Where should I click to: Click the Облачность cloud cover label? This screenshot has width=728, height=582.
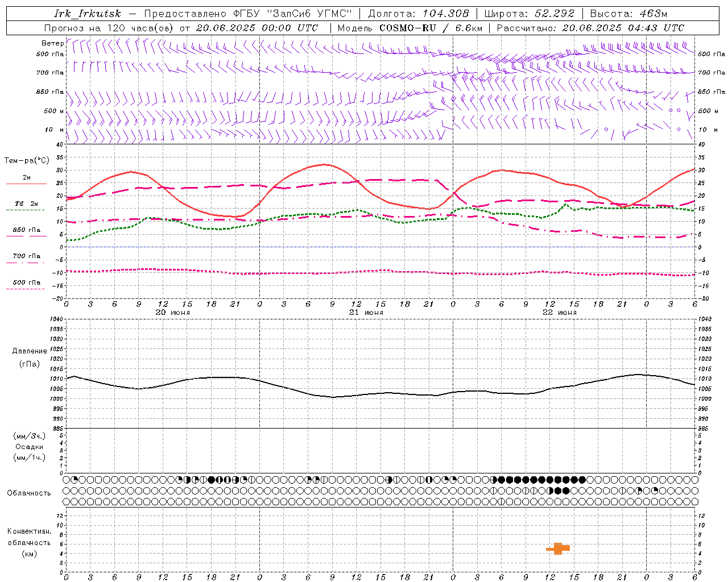pos(29,493)
